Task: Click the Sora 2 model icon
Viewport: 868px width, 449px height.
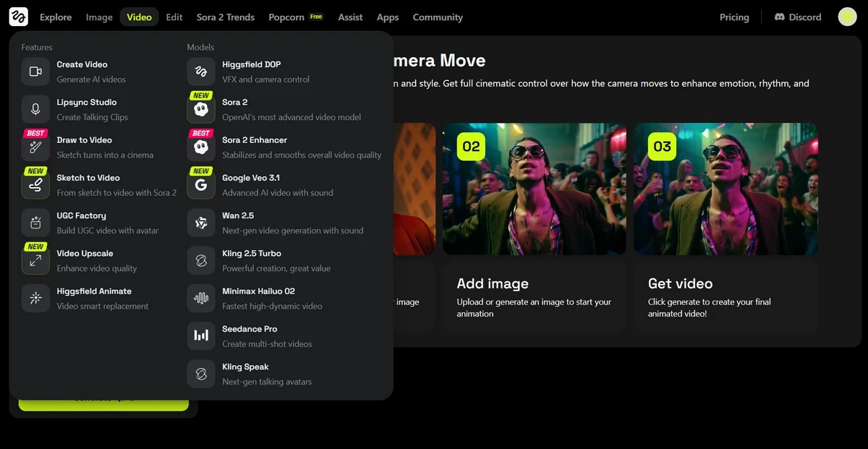Action: (201, 109)
